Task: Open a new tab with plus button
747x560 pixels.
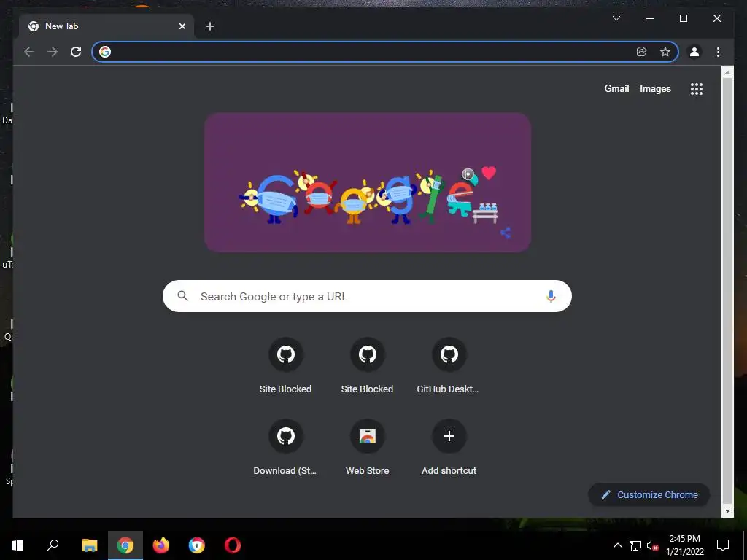Action: pyautogui.click(x=210, y=27)
